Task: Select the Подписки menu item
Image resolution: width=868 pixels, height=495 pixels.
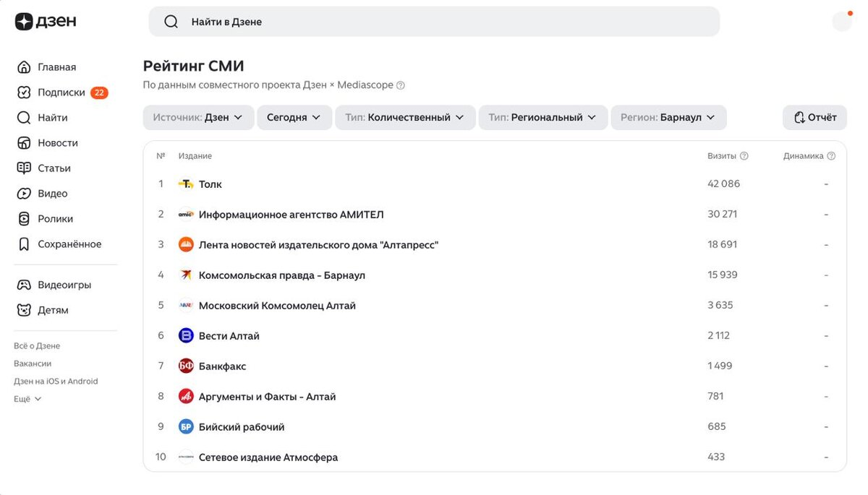Action: (61, 92)
